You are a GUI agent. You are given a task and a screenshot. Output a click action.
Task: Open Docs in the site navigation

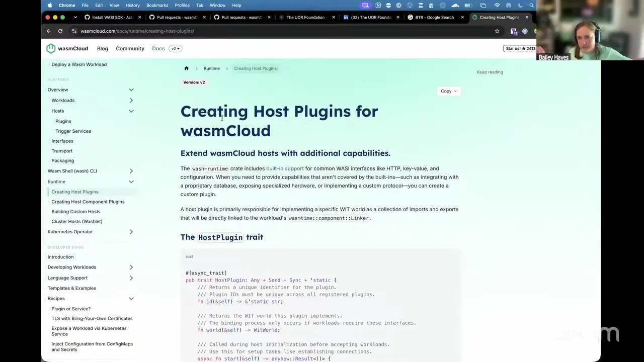coord(158,49)
